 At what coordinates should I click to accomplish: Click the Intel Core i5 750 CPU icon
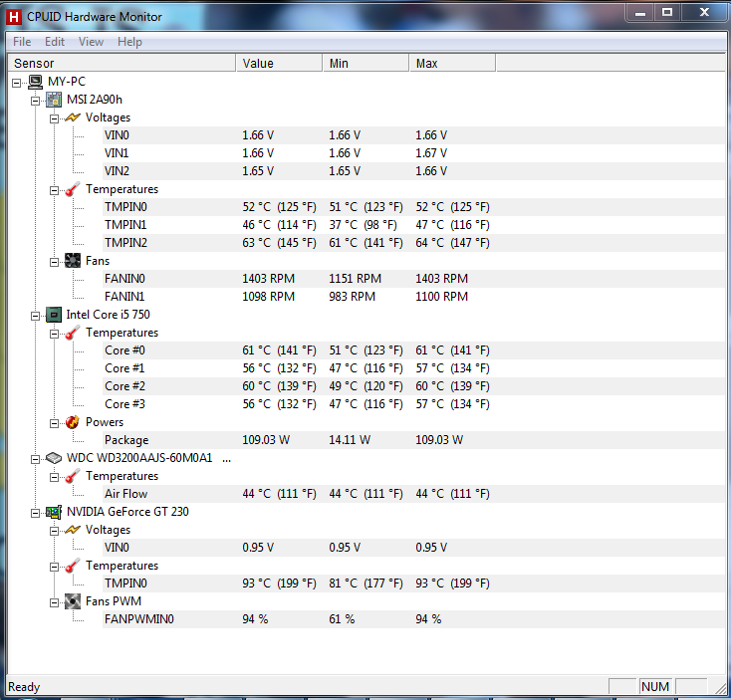point(54,315)
